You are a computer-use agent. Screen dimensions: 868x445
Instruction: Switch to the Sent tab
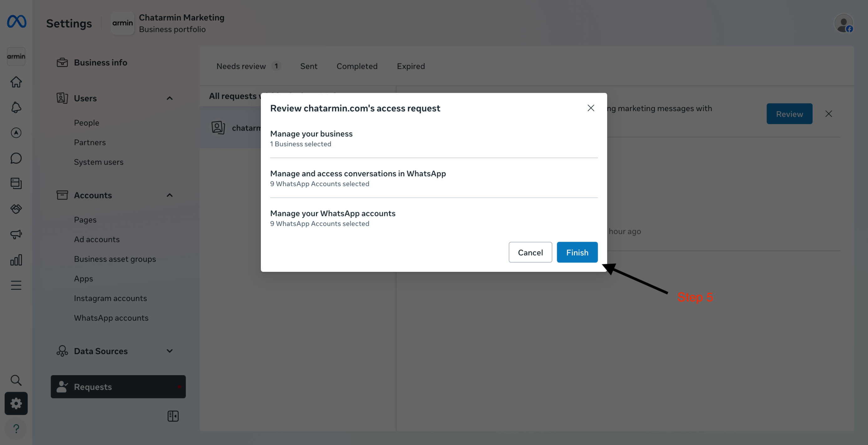click(x=308, y=66)
